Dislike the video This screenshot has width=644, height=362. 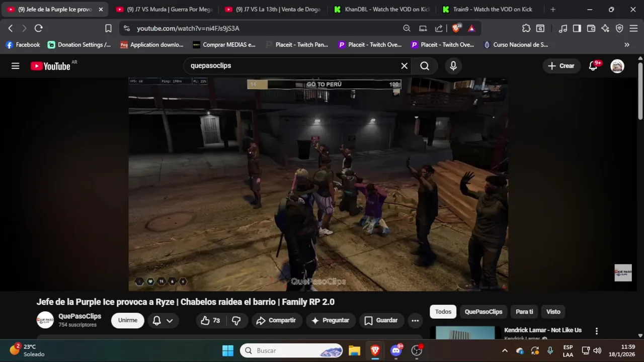[236, 320]
